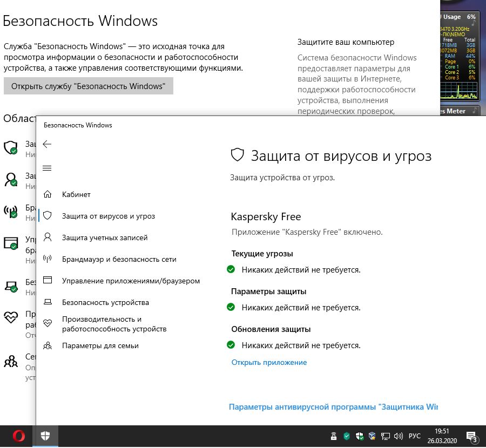Go back with the arrow in Windows Security

pyautogui.click(x=47, y=144)
